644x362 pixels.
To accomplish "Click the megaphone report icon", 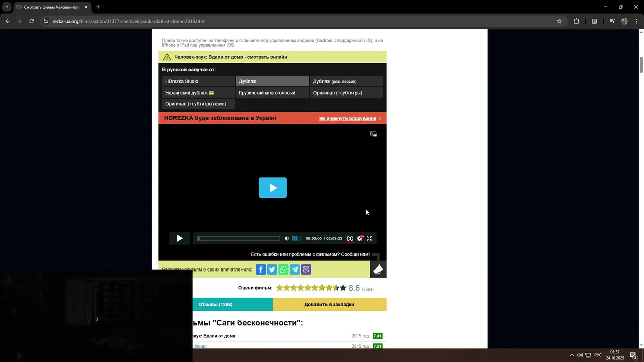I will (378, 269).
